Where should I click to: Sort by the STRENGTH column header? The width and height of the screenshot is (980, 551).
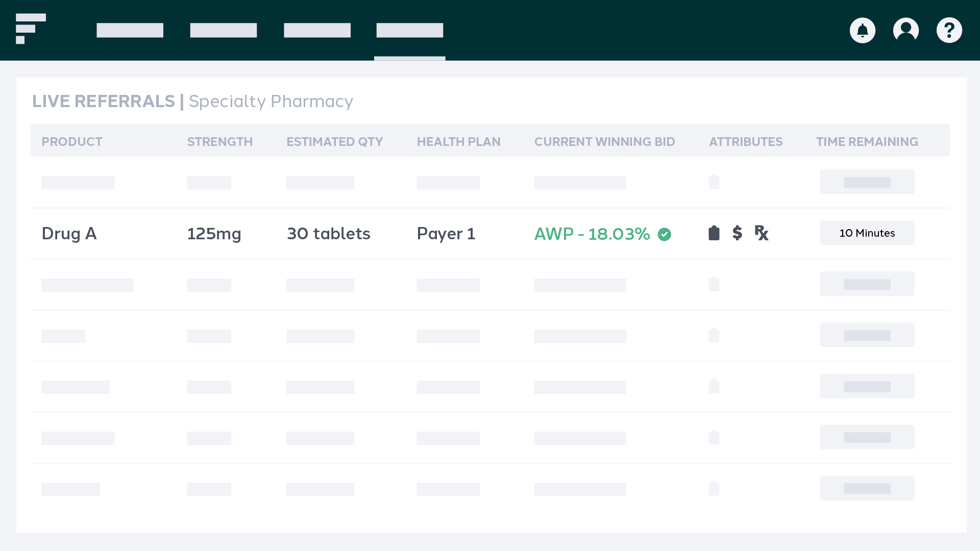pyautogui.click(x=220, y=142)
